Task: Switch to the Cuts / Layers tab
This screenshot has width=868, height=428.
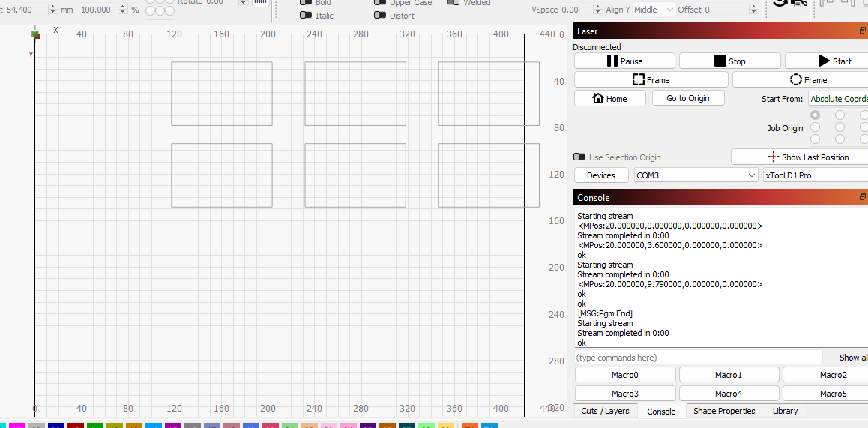Action: (605, 411)
